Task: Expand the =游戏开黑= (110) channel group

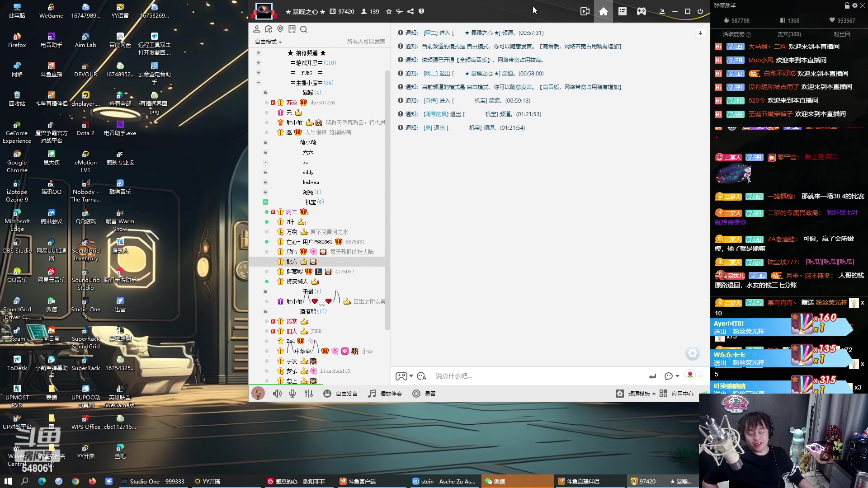Action: point(259,63)
